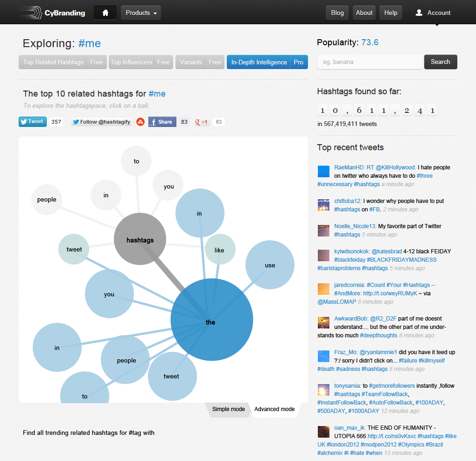Click the home icon in navbar
This screenshot has width=476, height=461.
[105, 13]
